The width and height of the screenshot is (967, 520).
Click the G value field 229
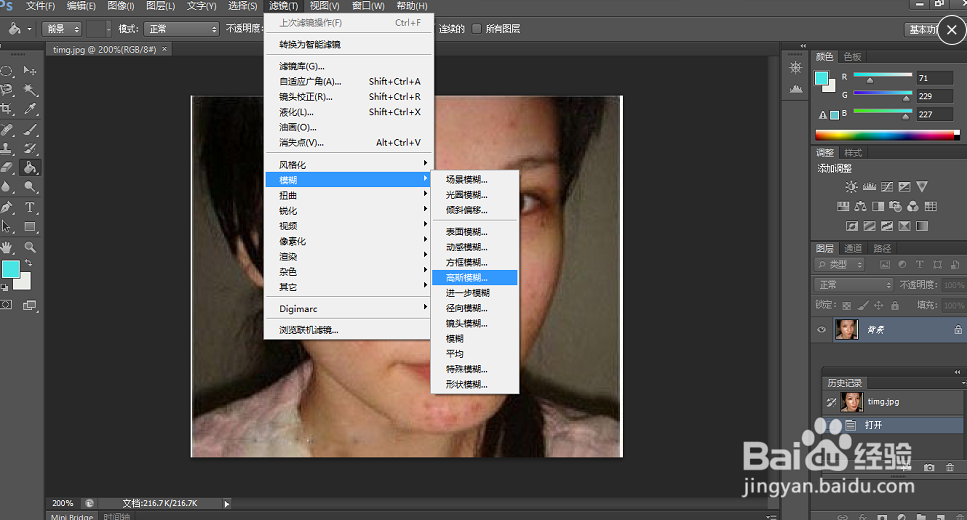(x=934, y=96)
